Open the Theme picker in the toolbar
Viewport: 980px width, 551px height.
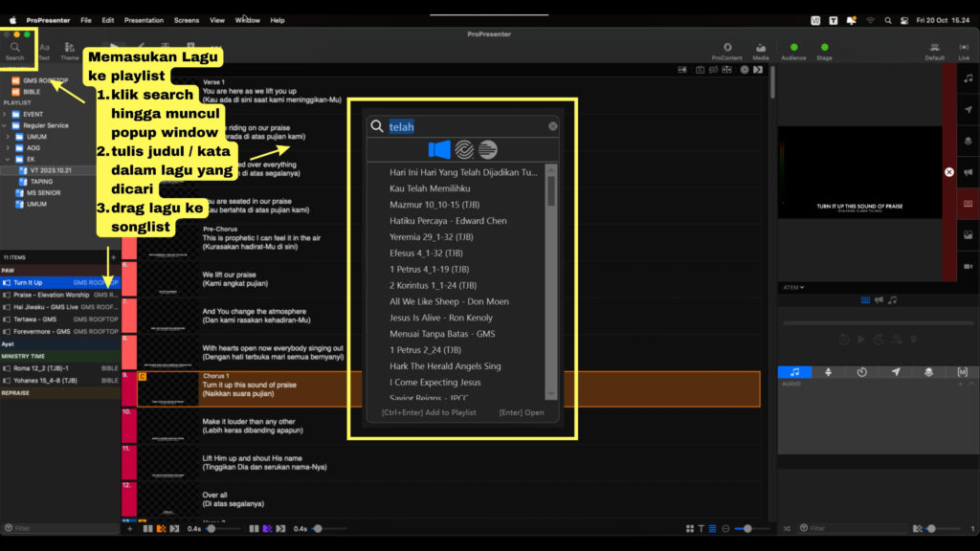point(69,51)
